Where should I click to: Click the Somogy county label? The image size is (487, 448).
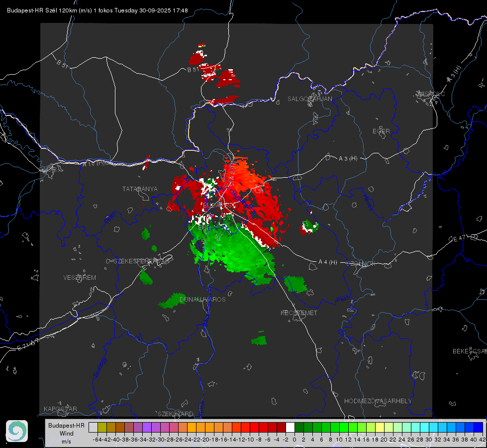pos(99,367)
